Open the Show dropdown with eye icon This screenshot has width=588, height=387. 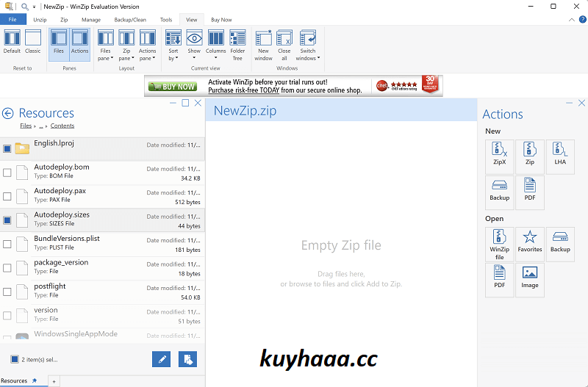coord(194,45)
